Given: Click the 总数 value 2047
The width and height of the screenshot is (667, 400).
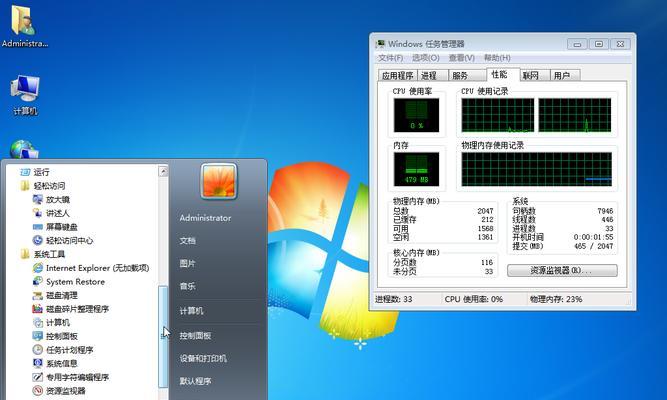Looking at the screenshot, I should (x=485, y=211).
